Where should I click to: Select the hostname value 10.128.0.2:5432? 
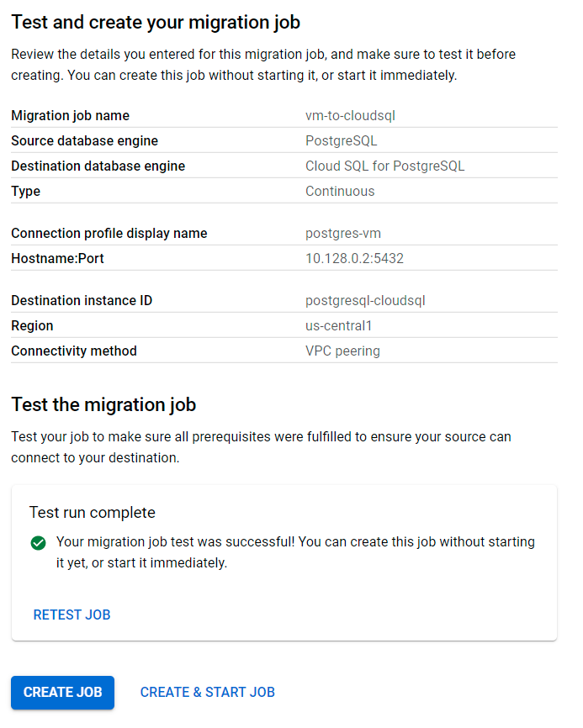point(354,258)
